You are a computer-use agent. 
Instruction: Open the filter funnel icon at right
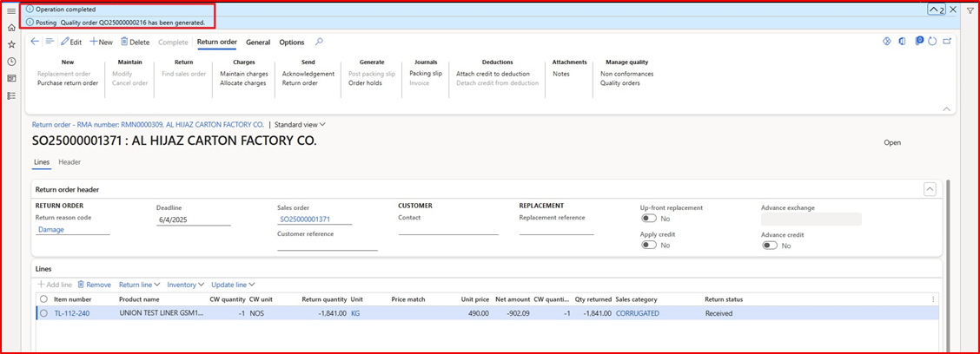tap(970, 10)
